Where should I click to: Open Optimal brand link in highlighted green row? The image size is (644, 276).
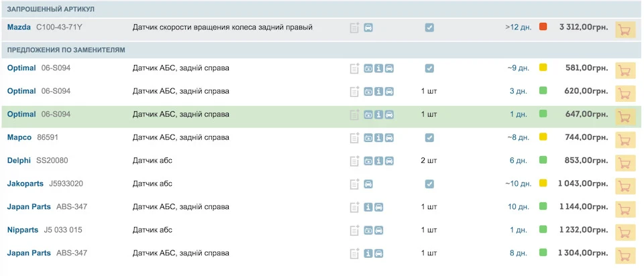point(21,114)
